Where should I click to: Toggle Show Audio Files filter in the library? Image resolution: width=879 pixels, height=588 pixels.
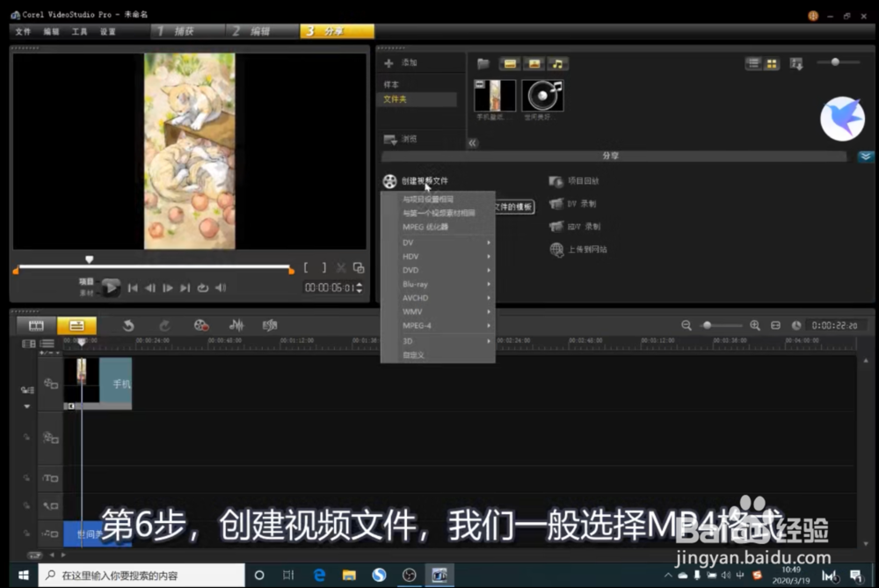click(557, 64)
